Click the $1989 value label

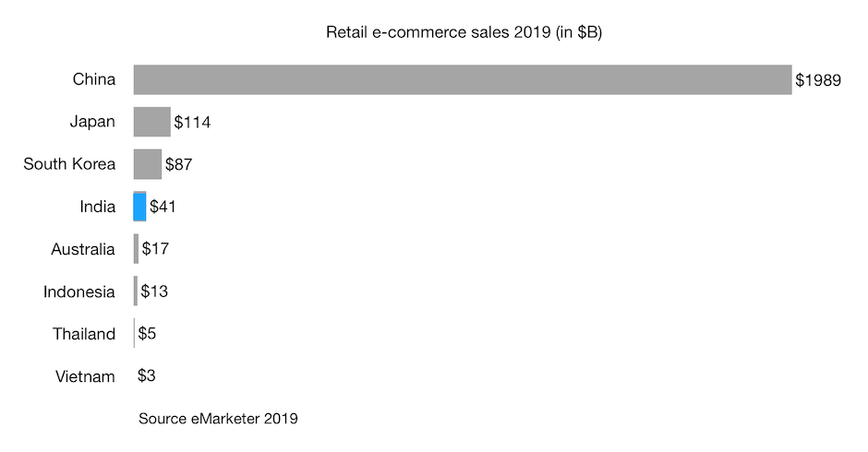click(817, 80)
